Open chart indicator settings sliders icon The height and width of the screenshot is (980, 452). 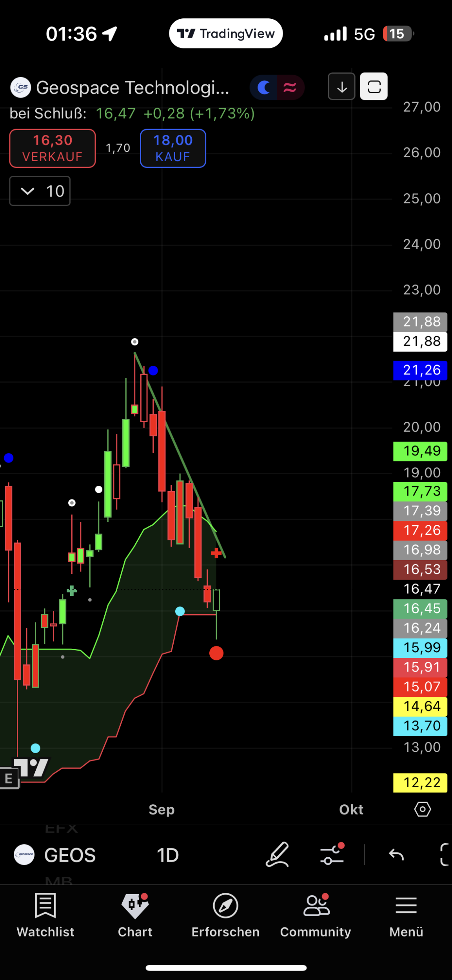(x=332, y=855)
